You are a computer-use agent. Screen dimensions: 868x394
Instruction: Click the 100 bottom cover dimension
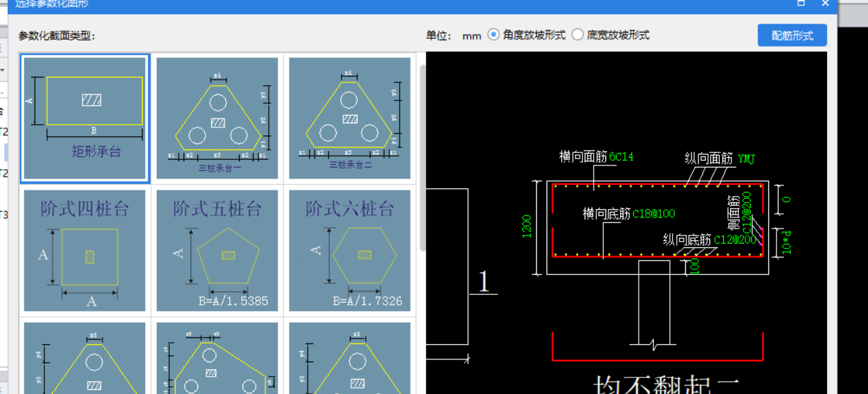coord(695,267)
